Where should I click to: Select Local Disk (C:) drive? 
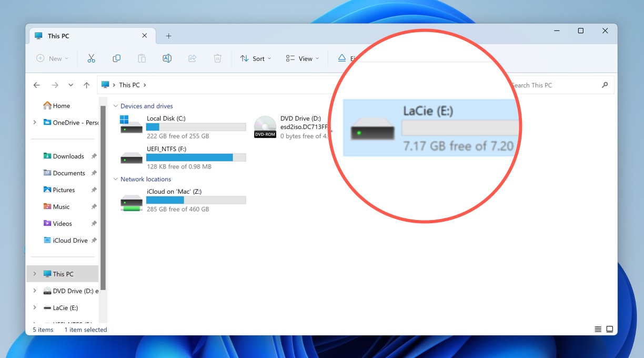click(x=183, y=127)
